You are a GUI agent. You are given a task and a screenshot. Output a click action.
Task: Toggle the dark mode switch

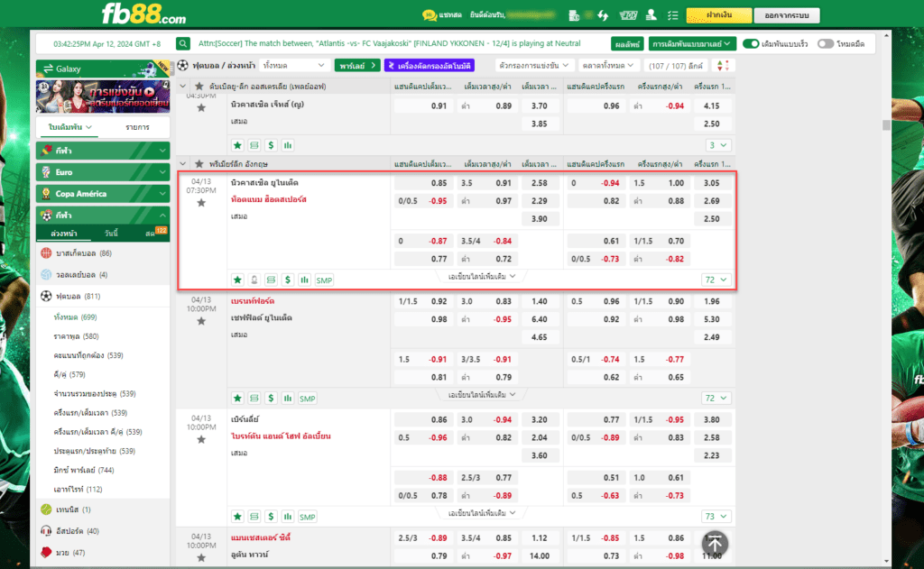coord(826,43)
